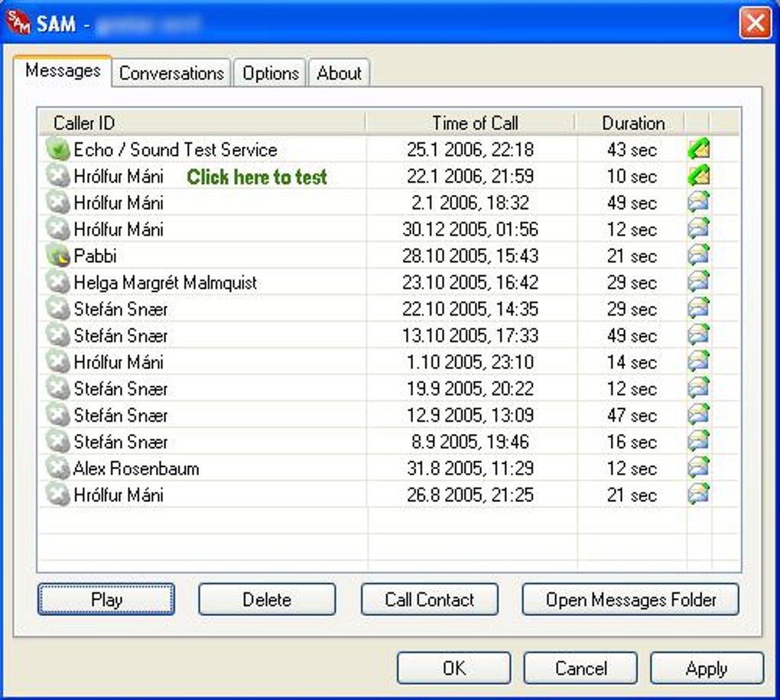Image resolution: width=780 pixels, height=700 pixels.
Task: Delete the selected message
Action: pyautogui.click(x=267, y=600)
